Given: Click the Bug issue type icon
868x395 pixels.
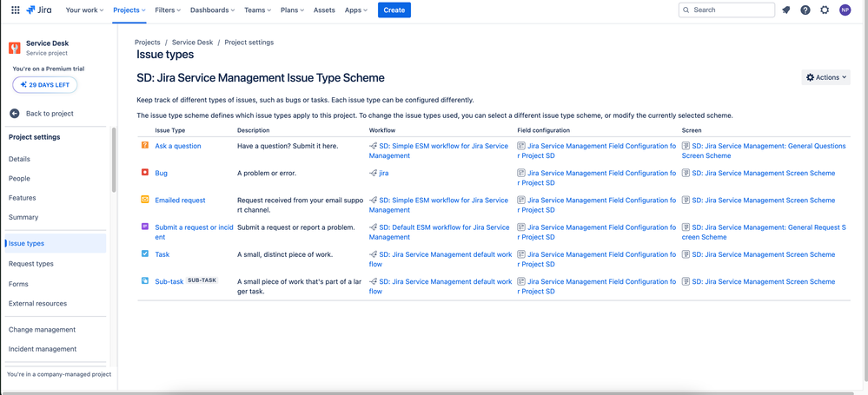Looking at the screenshot, I should (x=145, y=173).
